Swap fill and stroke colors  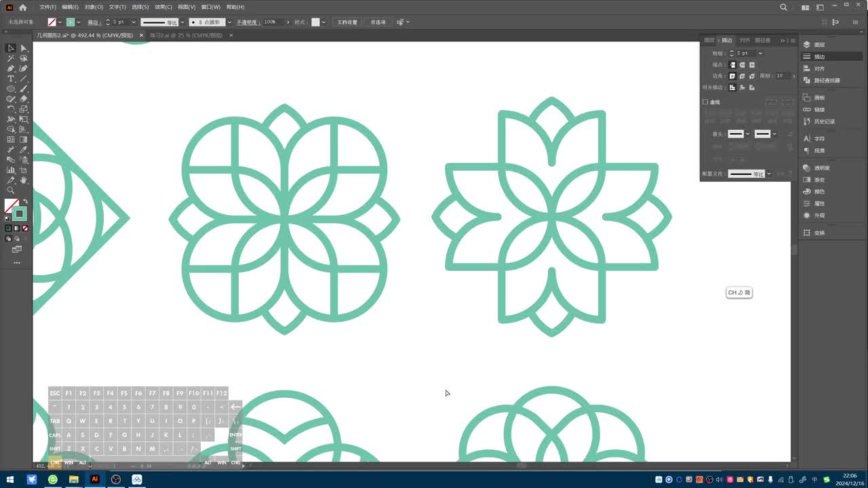point(25,201)
